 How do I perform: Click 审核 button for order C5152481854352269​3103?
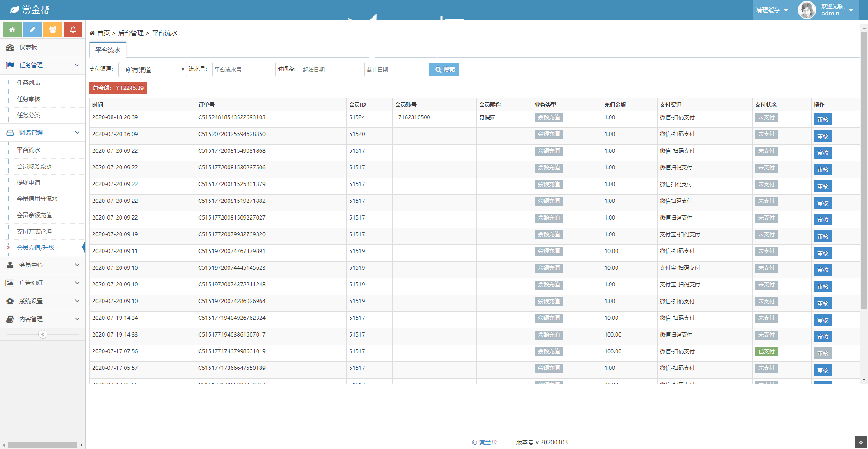[822, 120]
